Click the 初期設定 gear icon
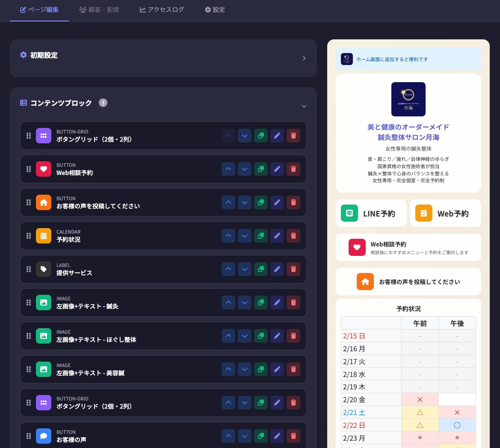This screenshot has width=500, height=448. point(23,55)
